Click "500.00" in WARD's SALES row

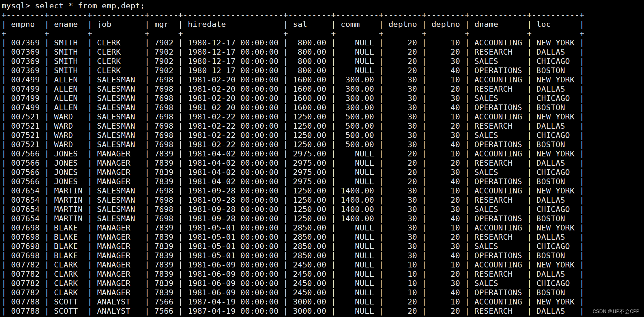[x=360, y=135]
